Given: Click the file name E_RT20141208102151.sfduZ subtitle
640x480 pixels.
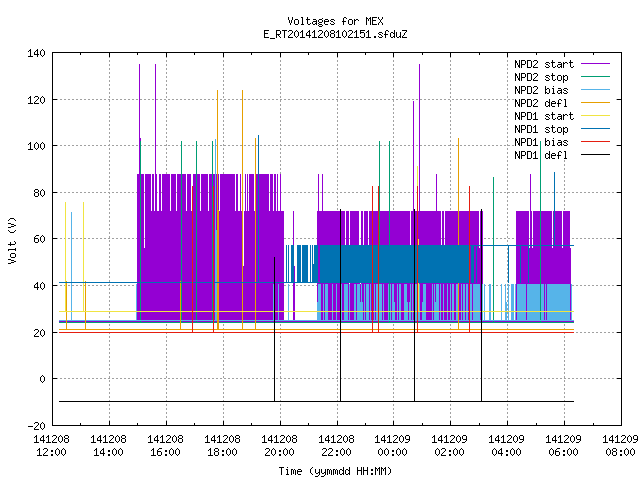Looking at the screenshot, I should click(x=335, y=34).
